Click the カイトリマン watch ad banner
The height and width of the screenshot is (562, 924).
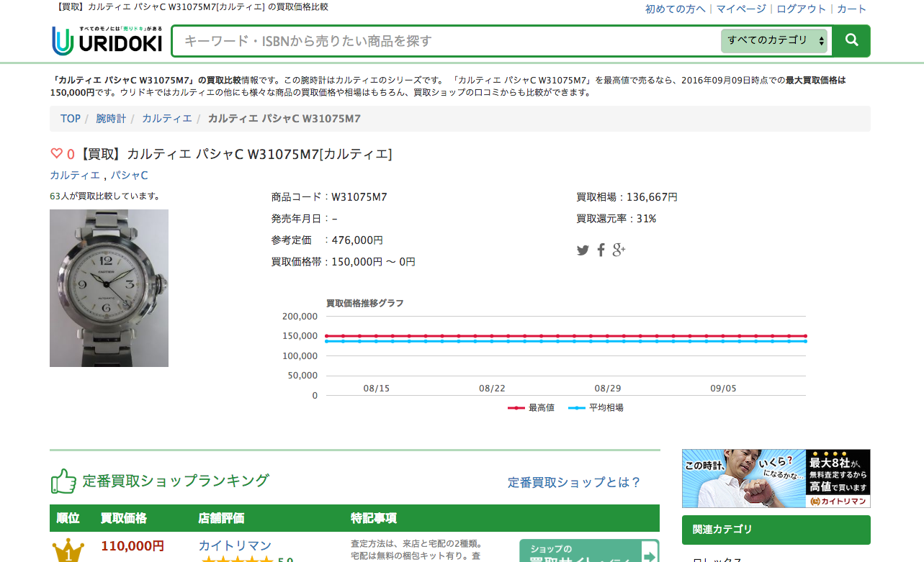point(776,479)
